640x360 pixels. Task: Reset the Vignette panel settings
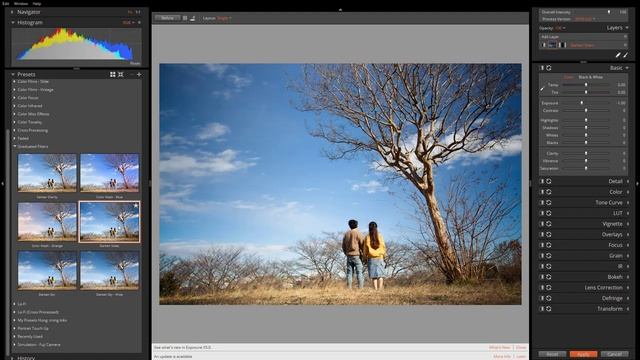click(x=549, y=224)
